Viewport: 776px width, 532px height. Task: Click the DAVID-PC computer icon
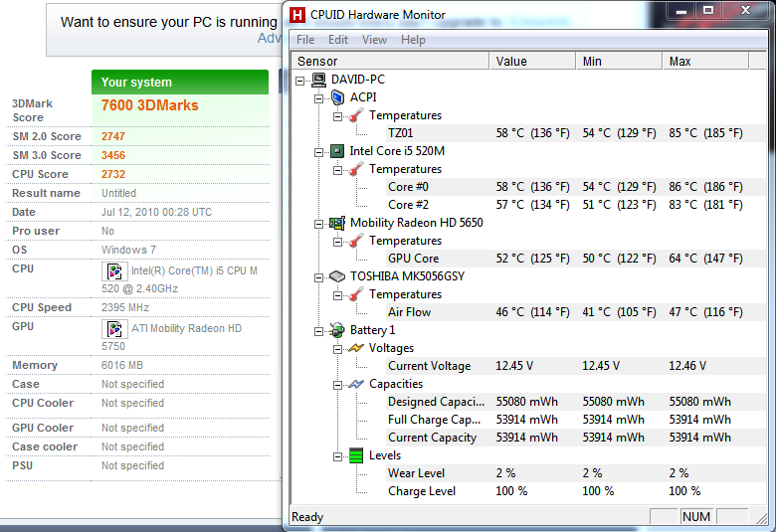click(318, 80)
